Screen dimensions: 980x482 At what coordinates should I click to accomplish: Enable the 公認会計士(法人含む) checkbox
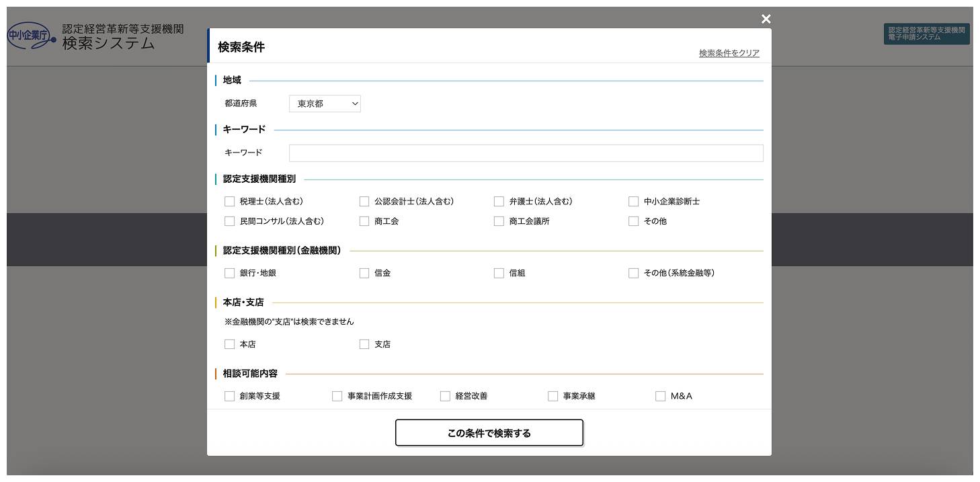pos(364,202)
